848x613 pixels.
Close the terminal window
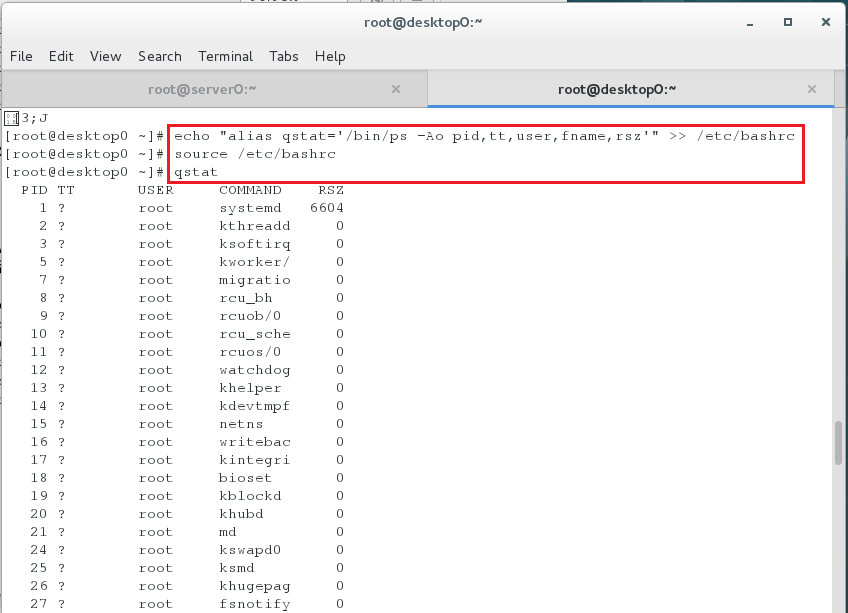pyautogui.click(x=826, y=22)
